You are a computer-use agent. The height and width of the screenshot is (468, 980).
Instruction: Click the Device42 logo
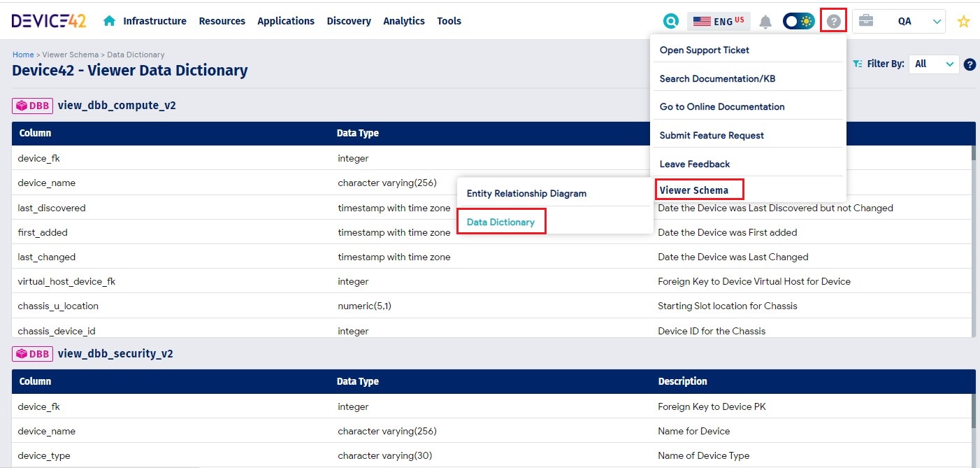49,21
